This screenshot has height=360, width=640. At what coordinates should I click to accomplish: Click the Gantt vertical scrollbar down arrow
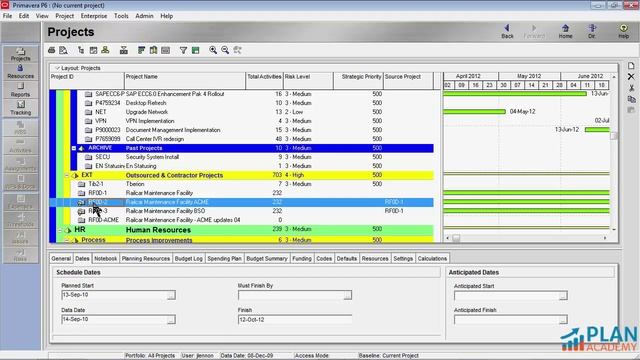[613, 230]
